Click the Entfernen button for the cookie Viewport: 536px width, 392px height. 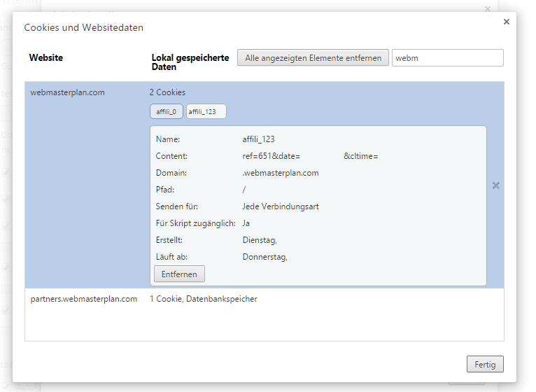(x=179, y=274)
